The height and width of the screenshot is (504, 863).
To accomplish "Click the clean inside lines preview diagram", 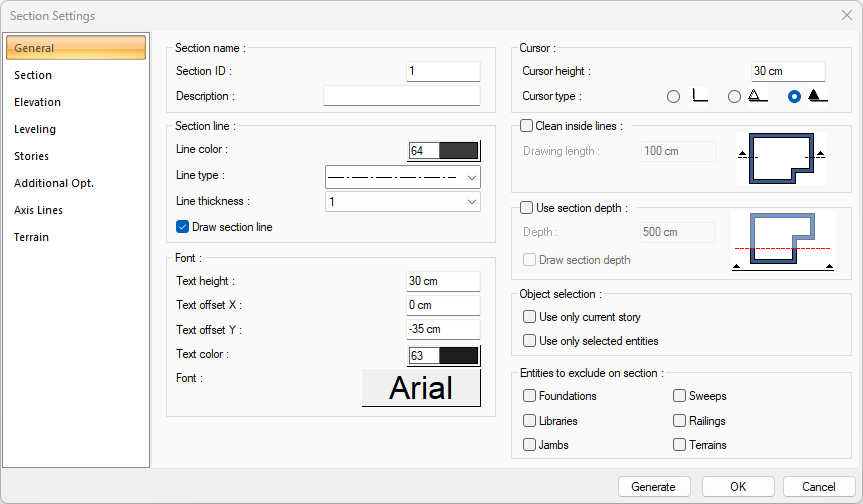I will pos(781,158).
